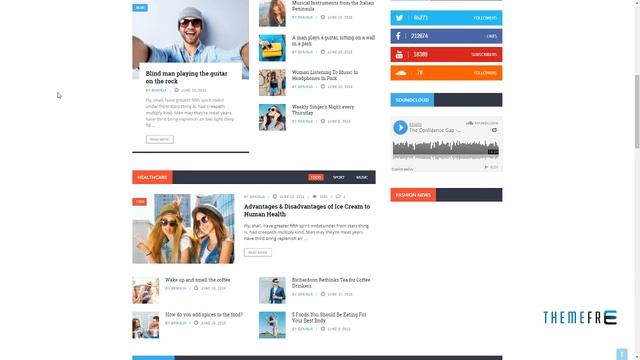Click the YouTube subscribers bar
Viewport: 640px width, 360px height.
click(447, 54)
